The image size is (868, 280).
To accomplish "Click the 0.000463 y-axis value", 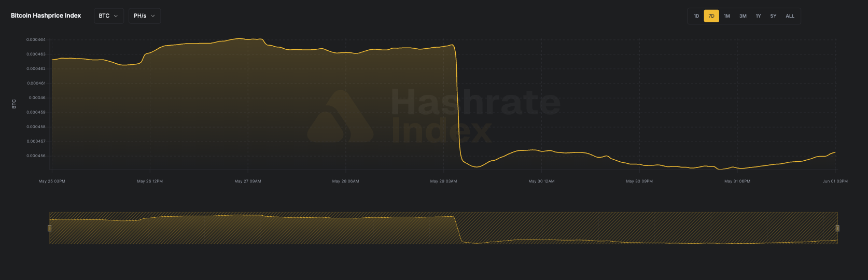I will pos(36,54).
